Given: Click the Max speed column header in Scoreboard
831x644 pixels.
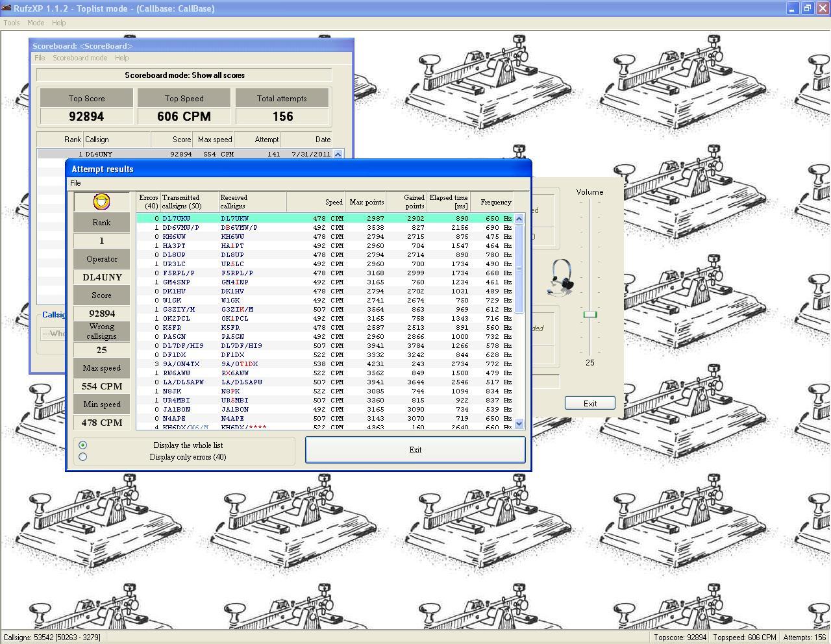Looking at the screenshot, I should [214, 140].
